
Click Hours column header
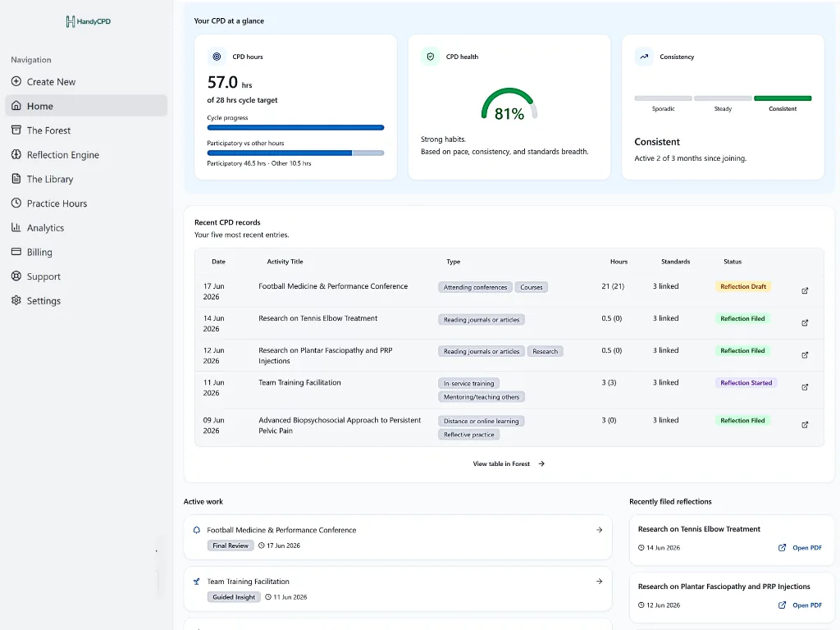click(619, 262)
